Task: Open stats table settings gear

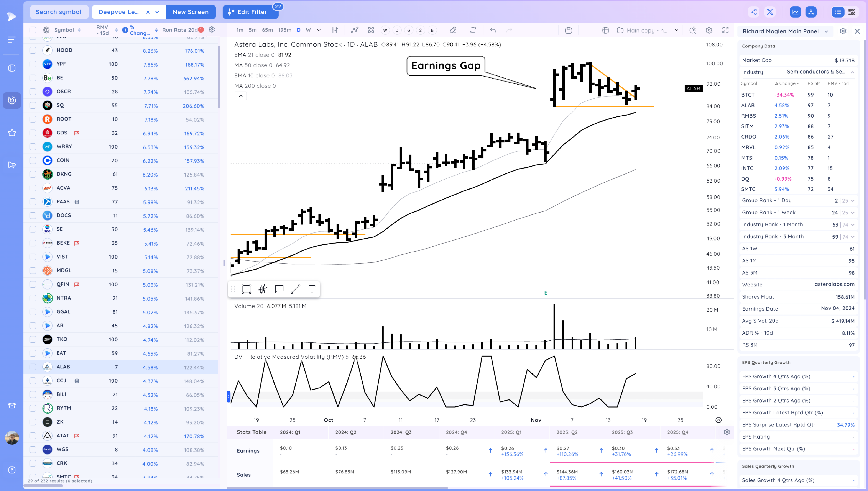Action: (x=727, y=432)
